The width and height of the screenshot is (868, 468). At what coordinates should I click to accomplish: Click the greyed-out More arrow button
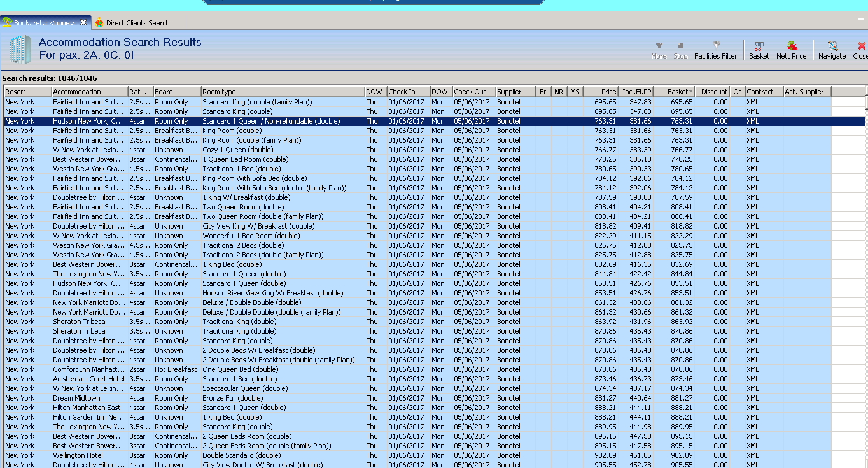pyautogui.click(x=659, y=50)
